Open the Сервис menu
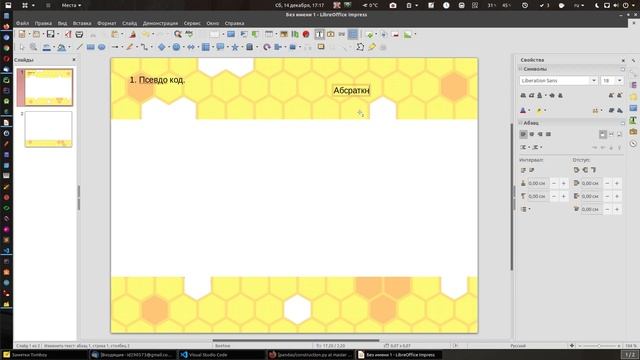 [x=192, y=23]
